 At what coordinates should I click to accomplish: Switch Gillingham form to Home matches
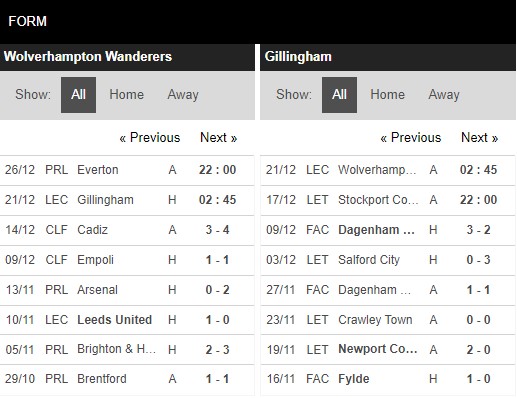tap(387, 95)
